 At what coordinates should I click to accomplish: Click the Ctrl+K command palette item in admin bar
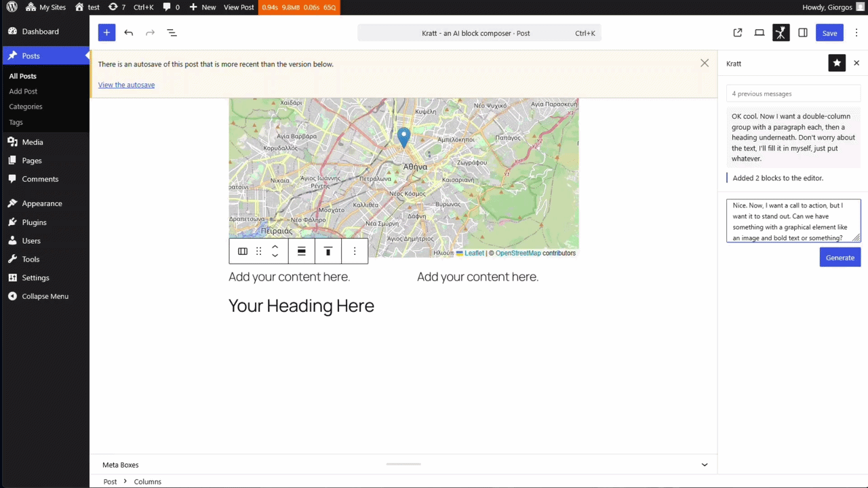coord(144,7)
